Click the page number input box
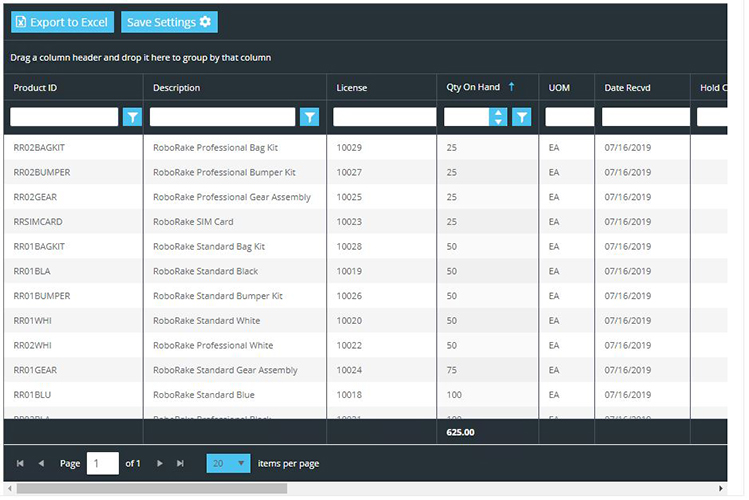This screenshot has width=749, height=500. click(x=103, y=463)
